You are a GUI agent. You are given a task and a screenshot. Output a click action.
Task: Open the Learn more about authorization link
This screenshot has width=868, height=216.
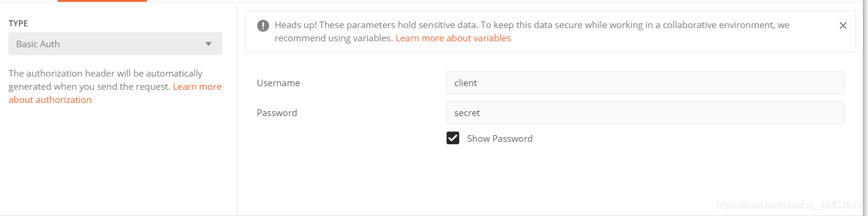(x=115, y=93)
